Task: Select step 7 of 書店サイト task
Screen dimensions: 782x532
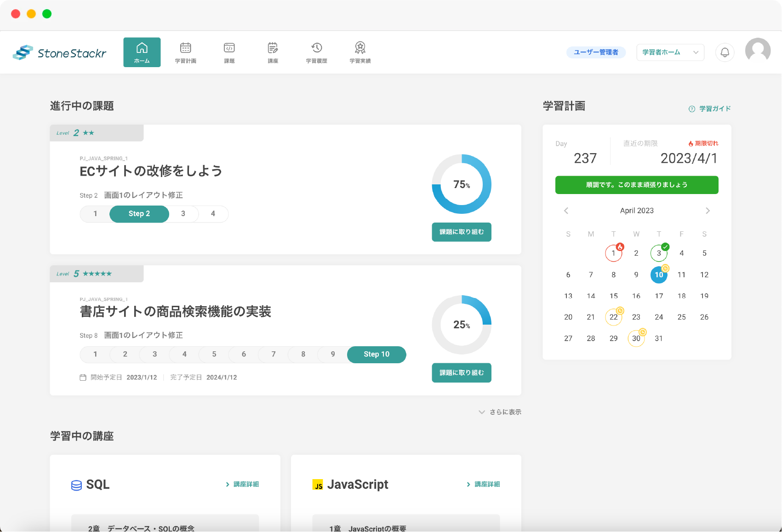Action: pyautogui.click(x=274, y=355)
